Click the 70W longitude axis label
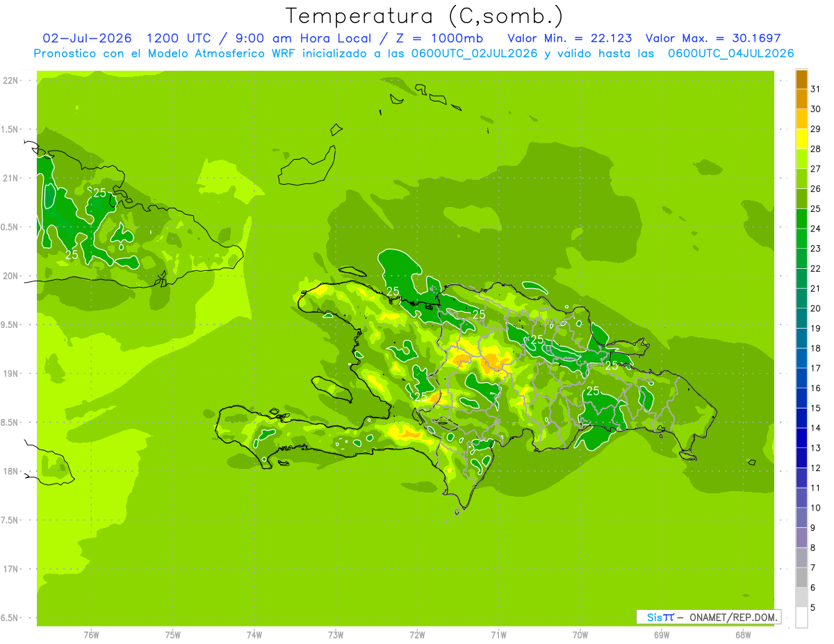Viewport: 834px width, 644px height. pyautogui.click(x=580, y=634)
